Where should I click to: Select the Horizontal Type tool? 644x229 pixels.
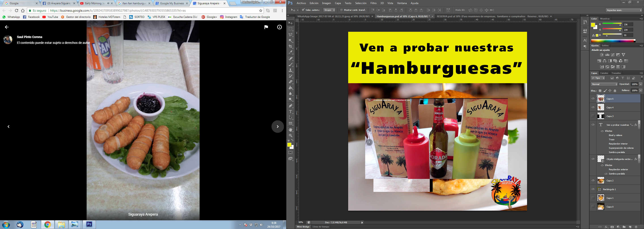tap(290, 112)
